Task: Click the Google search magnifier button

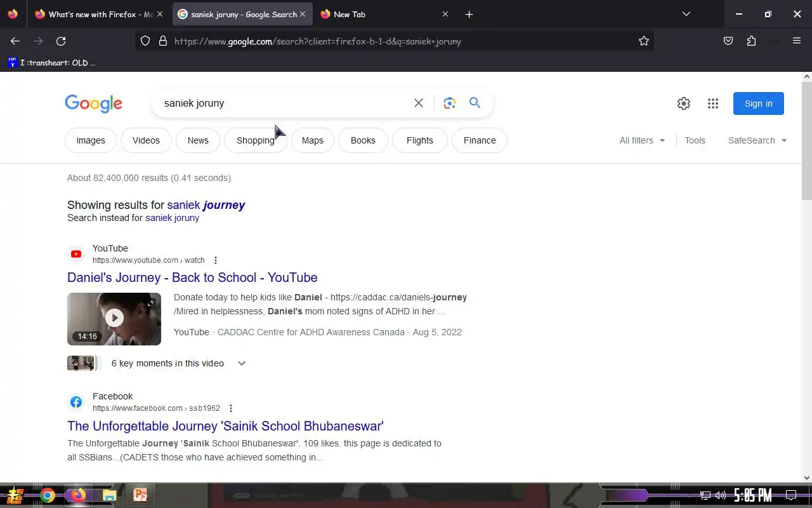Action: [475, 103]
